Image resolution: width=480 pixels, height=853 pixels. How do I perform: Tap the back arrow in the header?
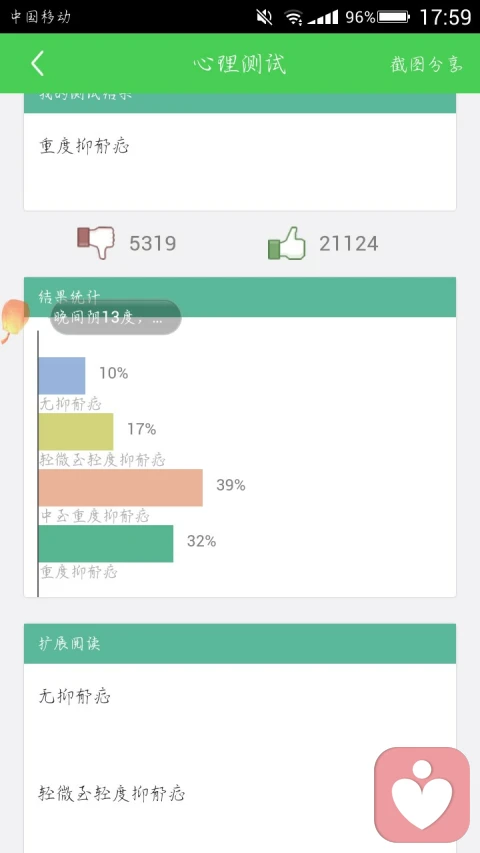pos(37,64)
